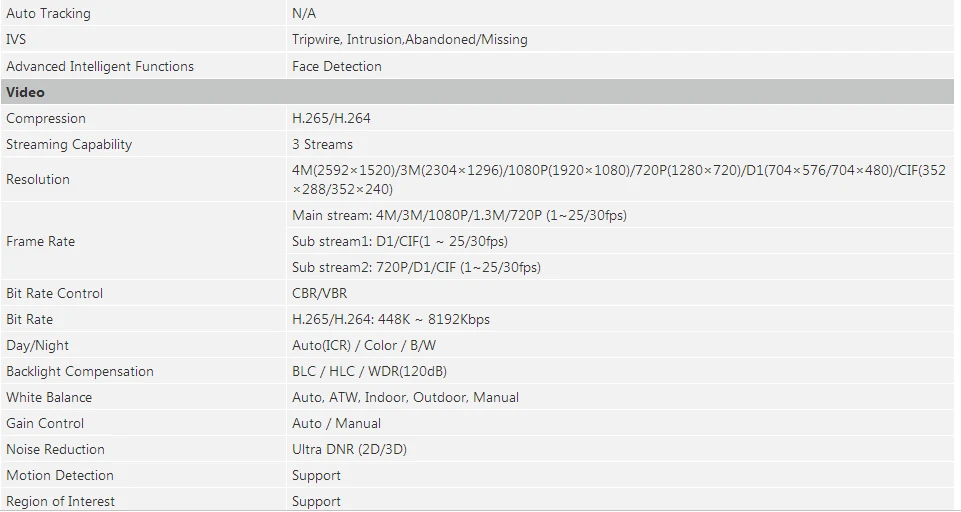Viewport: 961px width, 512px height.
Task: Click the Sub stream1 frame rate line
Action: click(400, 241)
